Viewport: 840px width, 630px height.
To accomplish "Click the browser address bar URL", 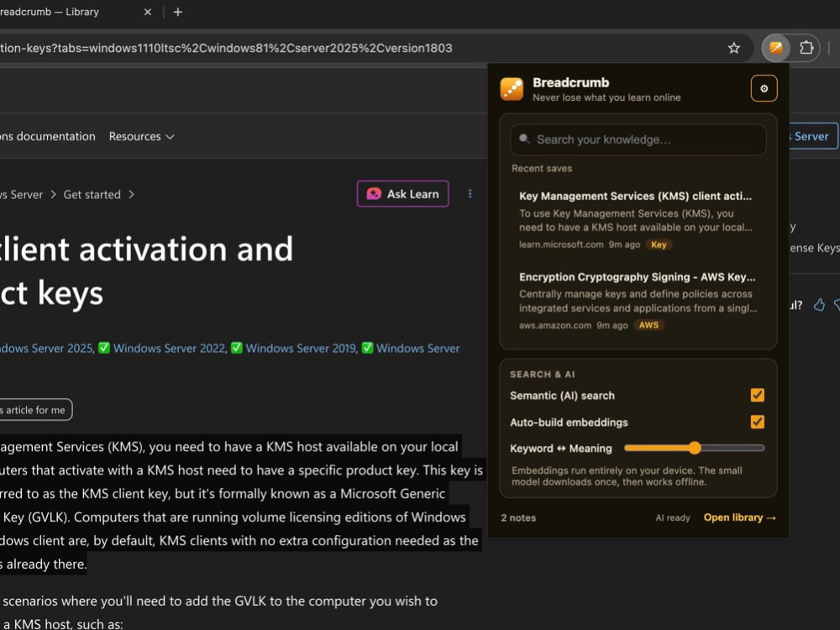I will (225, 48).
